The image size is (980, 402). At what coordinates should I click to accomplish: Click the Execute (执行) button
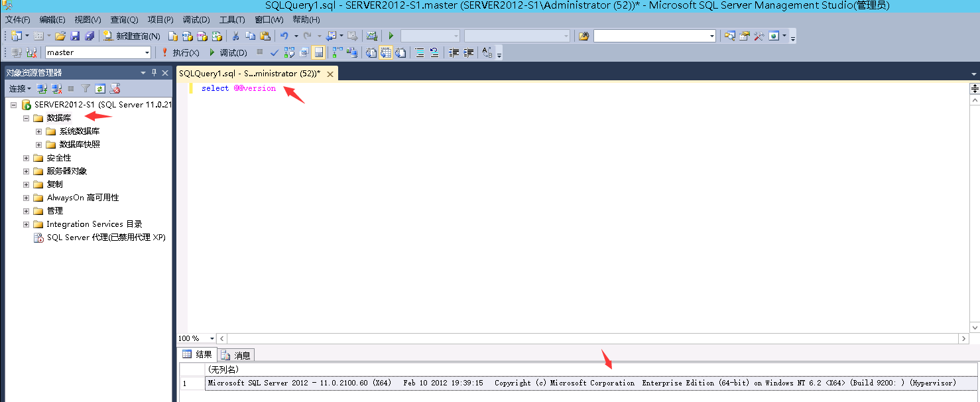pyautogui.click(x=180, y=52)
